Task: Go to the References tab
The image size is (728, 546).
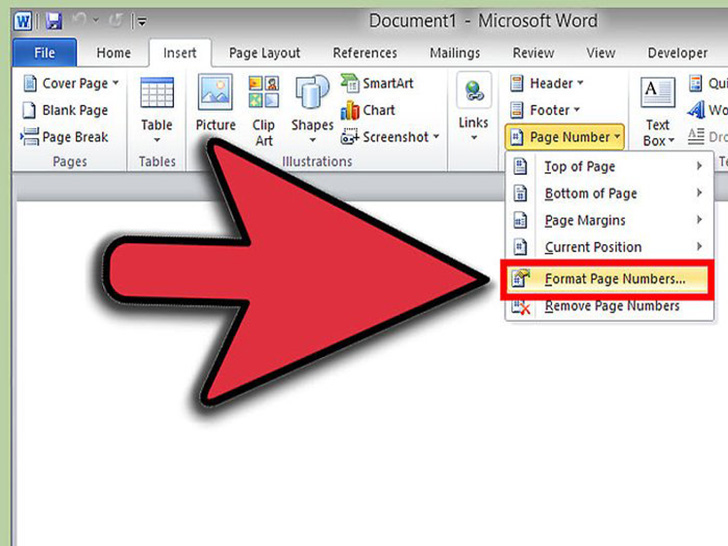Action: click(x=365, y=52)
